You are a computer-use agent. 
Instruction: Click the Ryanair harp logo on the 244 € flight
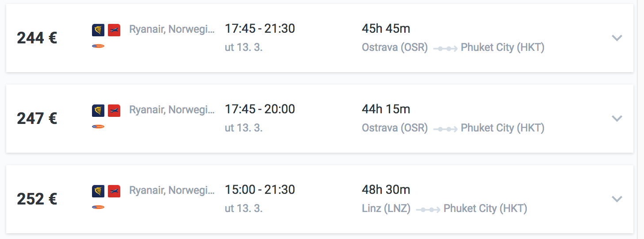click(98, 30)
